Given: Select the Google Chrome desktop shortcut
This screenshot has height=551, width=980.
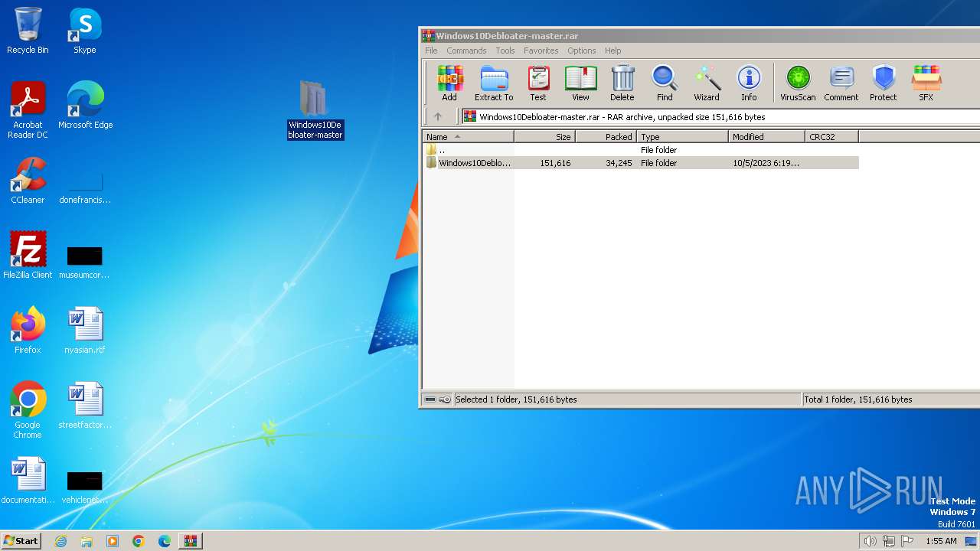Looking at the screenshot, I should [28, 410].
